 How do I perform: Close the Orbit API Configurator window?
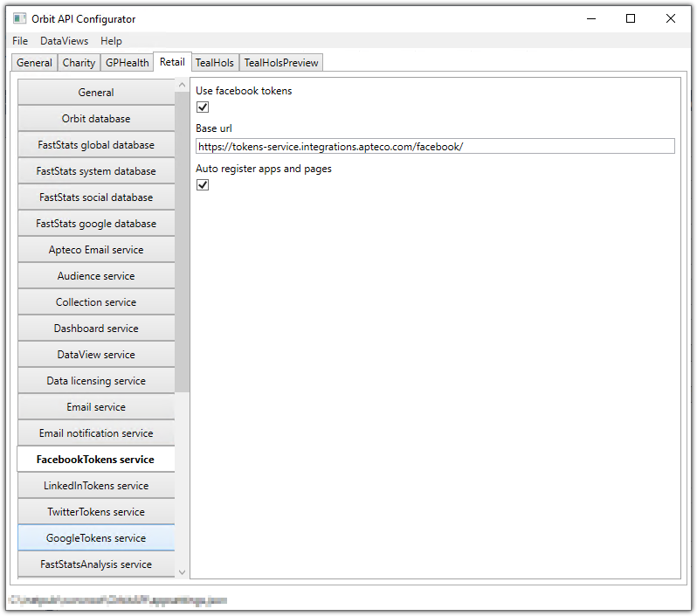pos(670,18)
